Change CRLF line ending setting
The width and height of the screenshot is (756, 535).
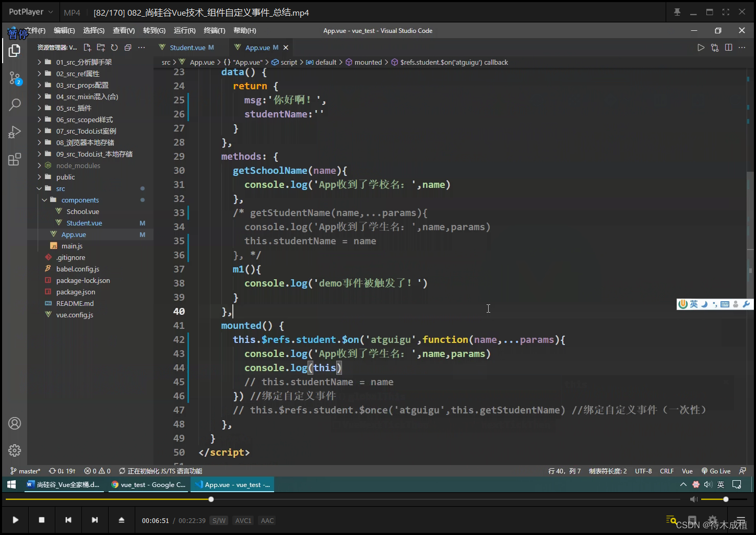point(667,471)
